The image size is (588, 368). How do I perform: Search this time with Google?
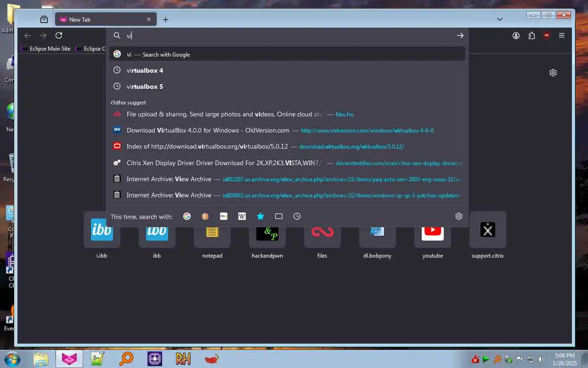(x=187, y=216)
